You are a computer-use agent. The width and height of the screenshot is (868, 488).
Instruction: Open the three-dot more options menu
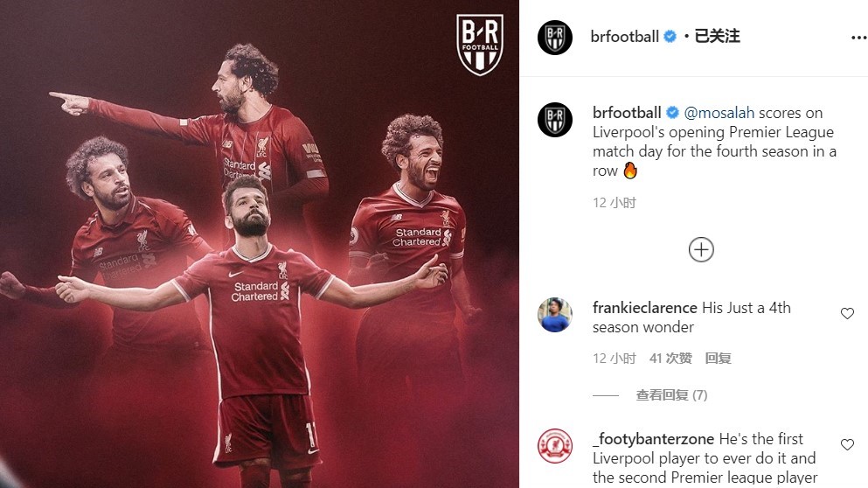coord(858,37)
